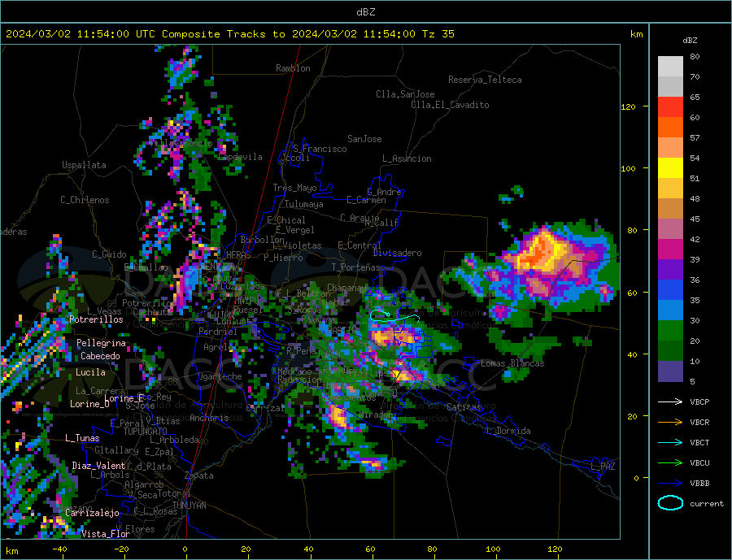The image size is (732, 560).
Task: Click the Reserva_Telteca map label
Action: (485, 80)
